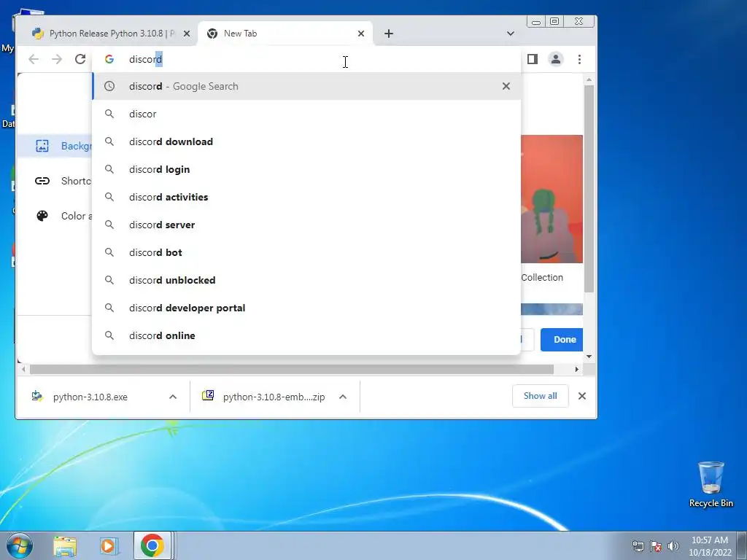Open the side panel icon
This screenshot has height=560, width=747.
tap(532, 59)
